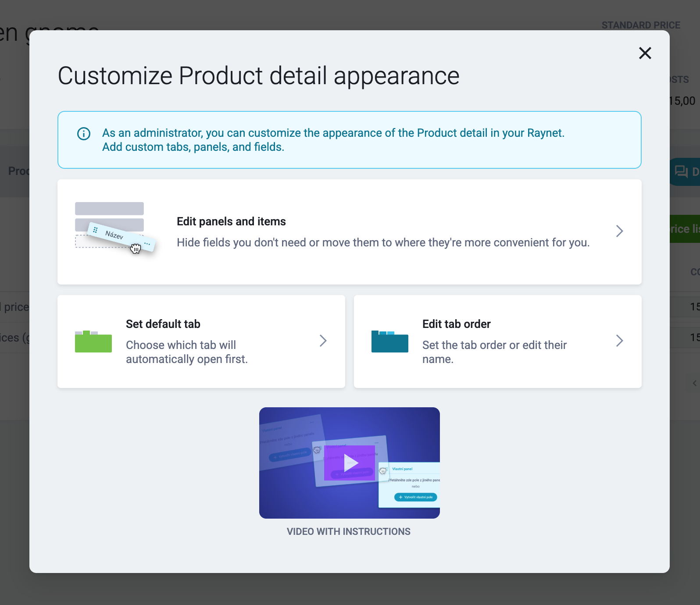Click chevron arrow on Set default tab card
Viewport: 700px width, 605px height.
tap(323, 341)
